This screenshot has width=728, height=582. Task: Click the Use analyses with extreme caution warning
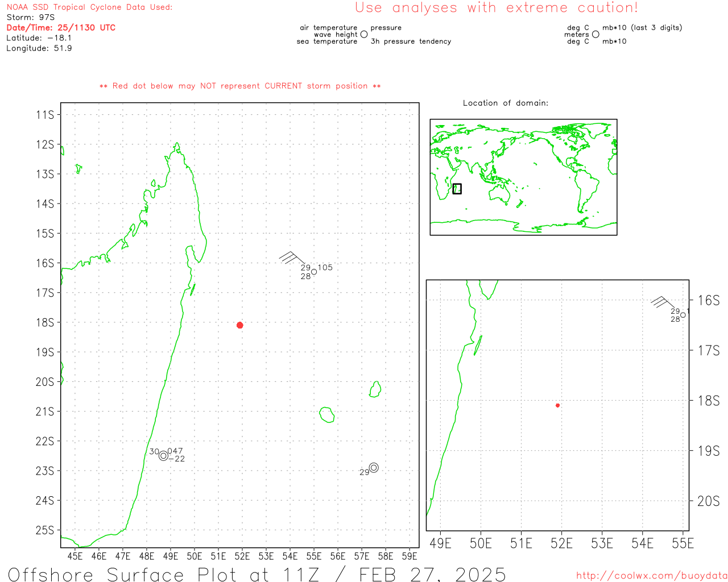click(x=497, y=7)
